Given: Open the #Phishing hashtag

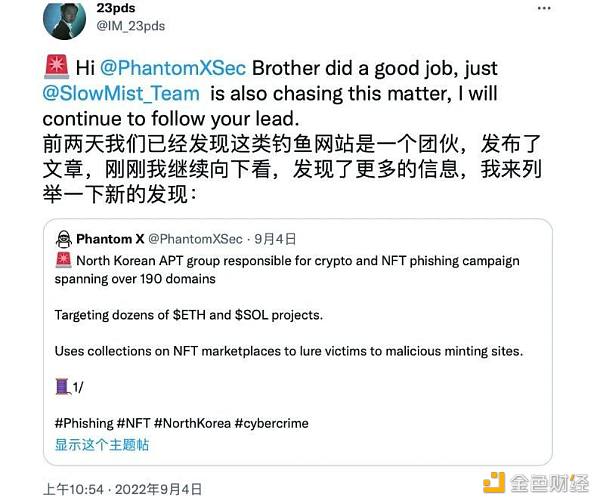Looking at the screenshot, I should 84,423.
